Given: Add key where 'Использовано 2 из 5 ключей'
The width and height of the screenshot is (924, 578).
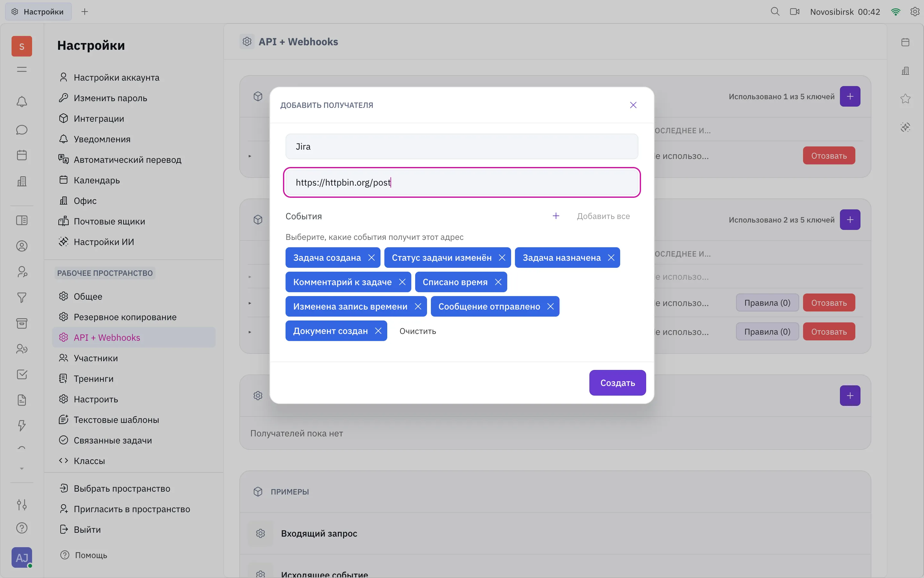Looking at the screenshot, I should pyautogui.click(x=850, y=220).
